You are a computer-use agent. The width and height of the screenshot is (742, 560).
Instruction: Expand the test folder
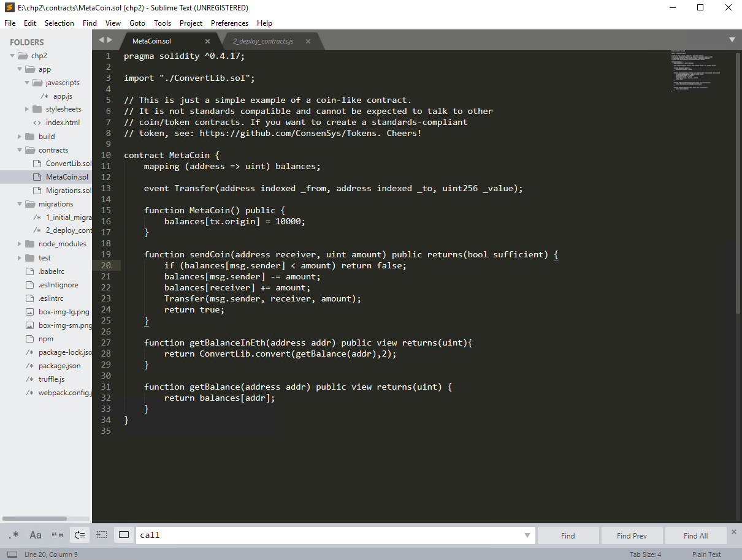[20, 258]
